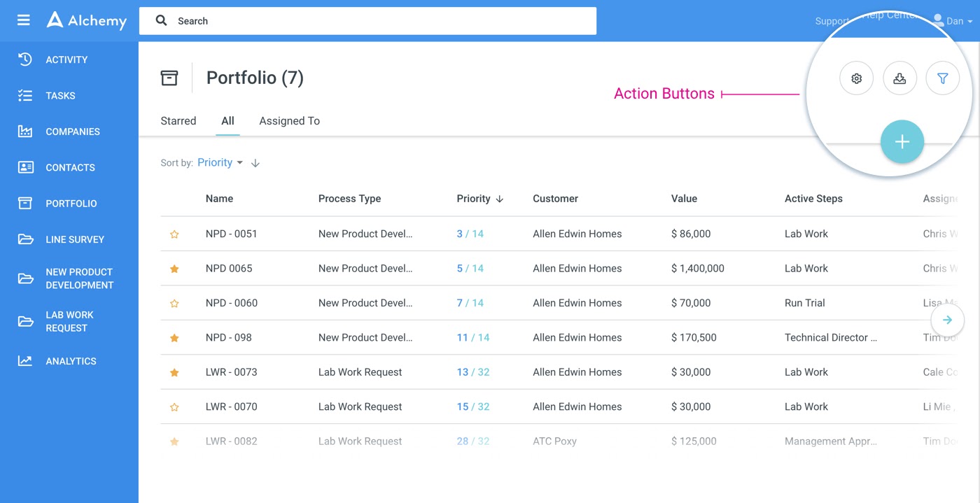
Task: Click the Technical Director active step
Action: tap(830, 337)
